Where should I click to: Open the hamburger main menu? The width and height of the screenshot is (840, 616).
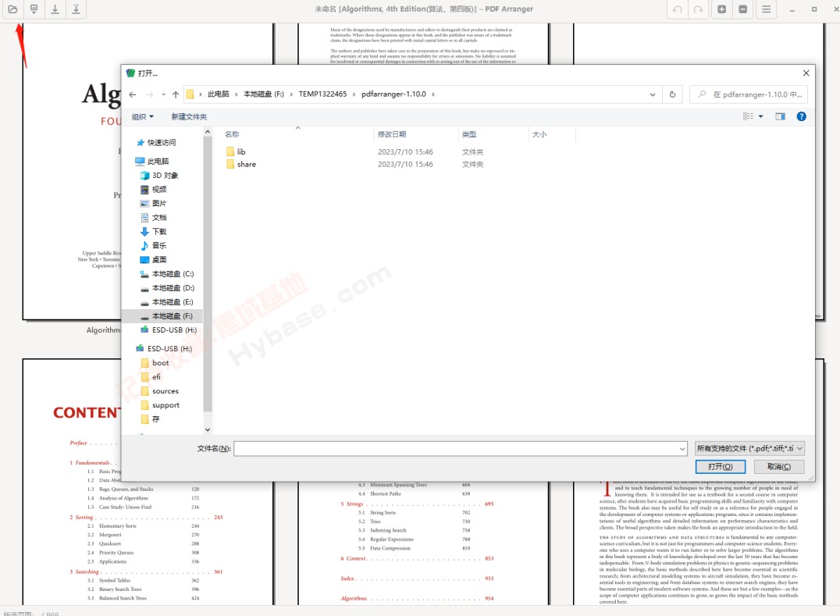767,9
